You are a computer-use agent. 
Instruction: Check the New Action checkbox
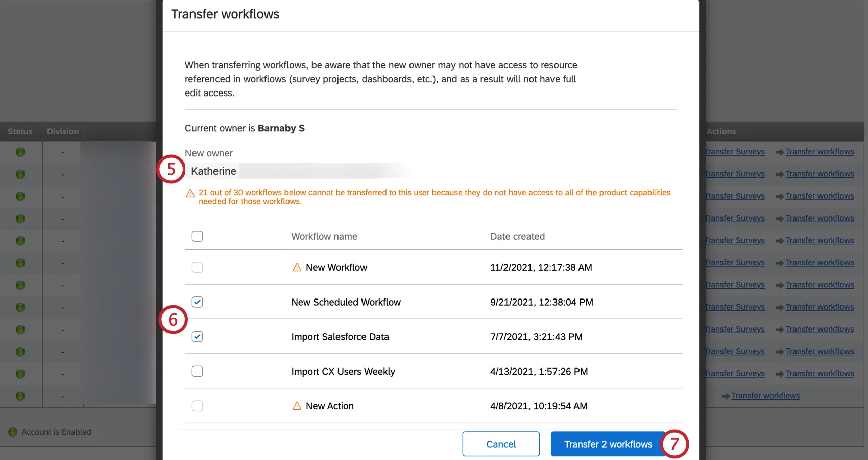point(197,405)
